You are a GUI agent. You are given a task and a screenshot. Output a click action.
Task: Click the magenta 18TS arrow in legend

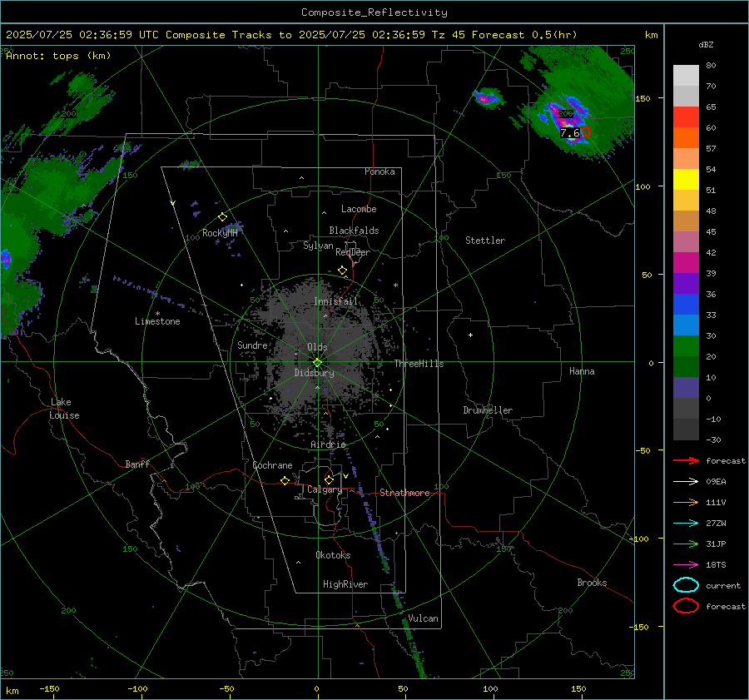[x=686, y=565]
